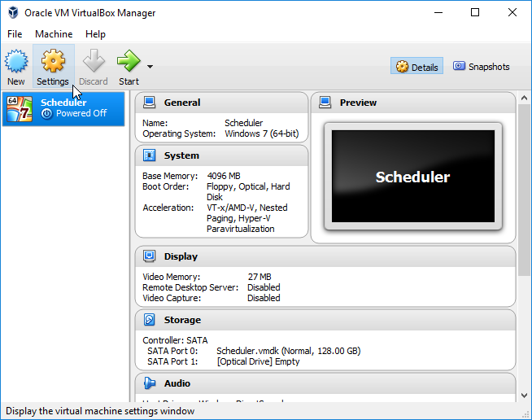The width and height of the screenshot is (532, 420).
Task: Create a new VM with New icon
Action: coord(16,62)
